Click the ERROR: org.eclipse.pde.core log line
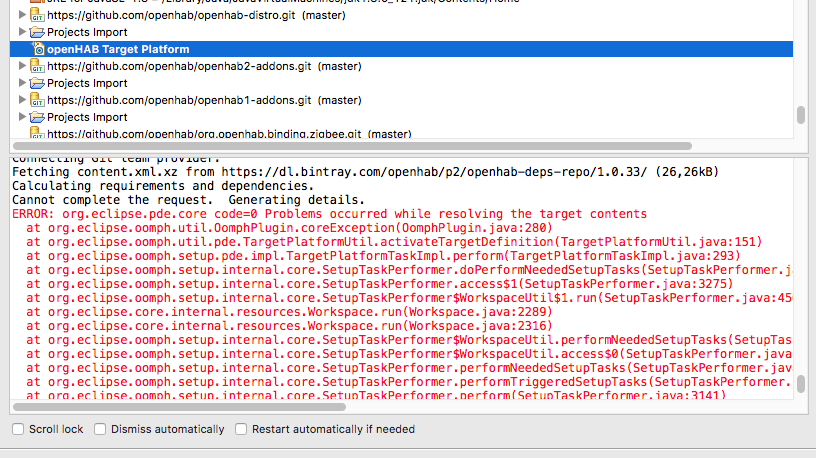 (329, 214)
